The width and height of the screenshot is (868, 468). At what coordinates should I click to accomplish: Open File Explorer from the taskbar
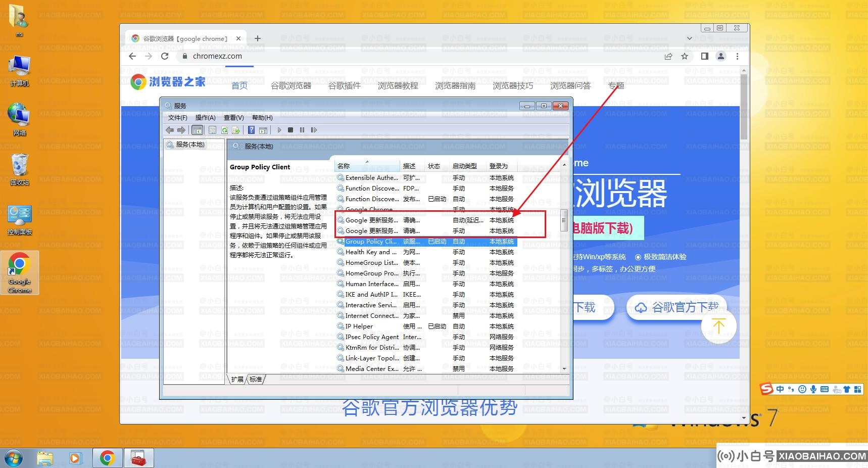point(45,458)
